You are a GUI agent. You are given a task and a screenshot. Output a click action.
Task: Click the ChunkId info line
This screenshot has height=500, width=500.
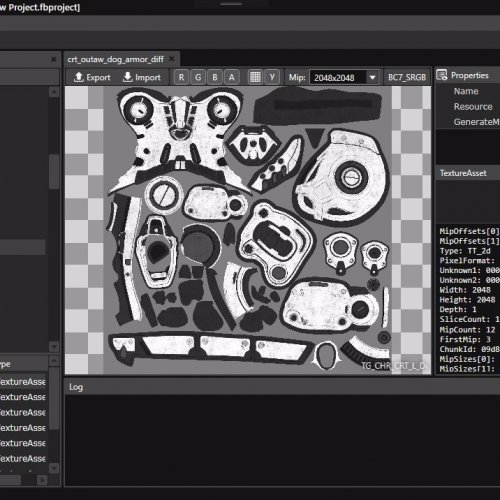[469, 349]
